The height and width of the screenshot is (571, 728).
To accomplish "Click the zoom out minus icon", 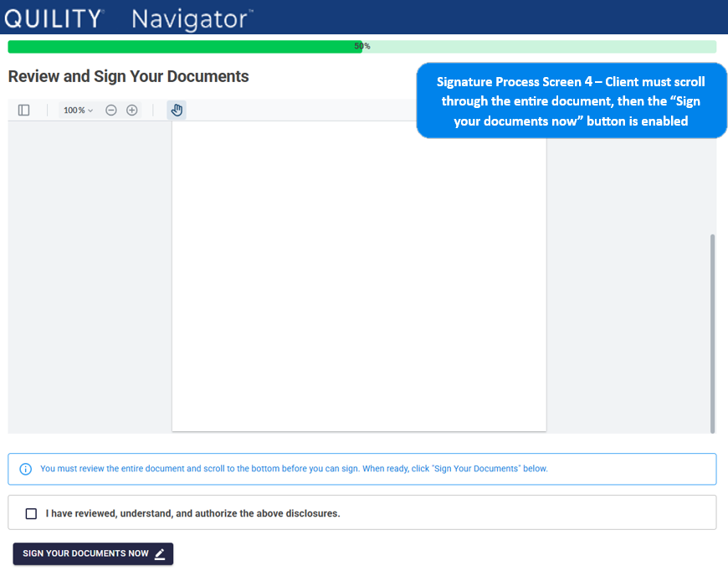I will coord(111,111).
